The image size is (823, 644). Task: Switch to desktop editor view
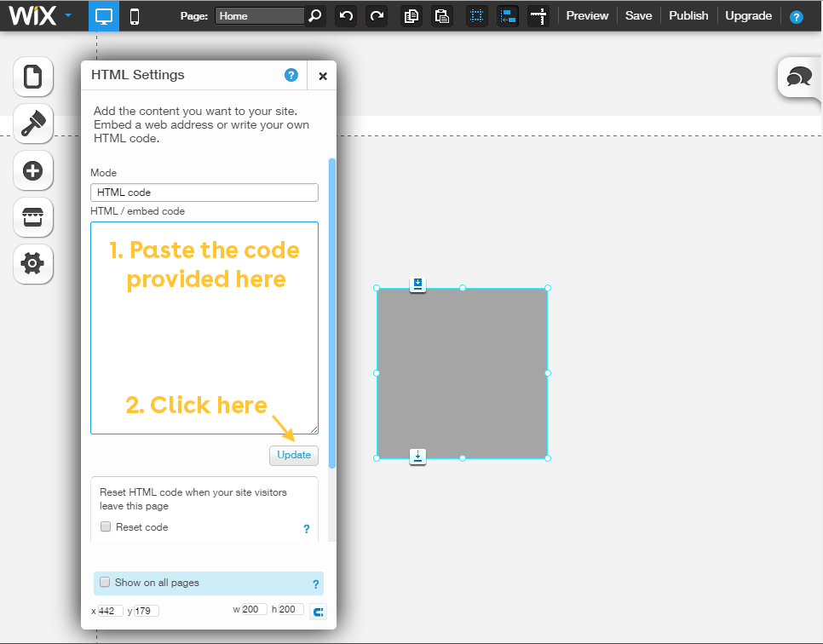104,16
